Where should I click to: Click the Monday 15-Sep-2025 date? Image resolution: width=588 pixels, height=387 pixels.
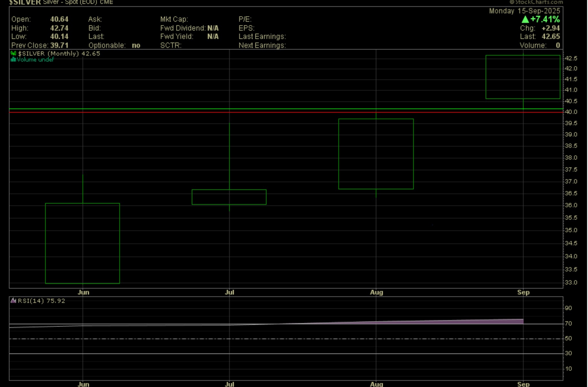pyautogui.click(x=525, y=11)
